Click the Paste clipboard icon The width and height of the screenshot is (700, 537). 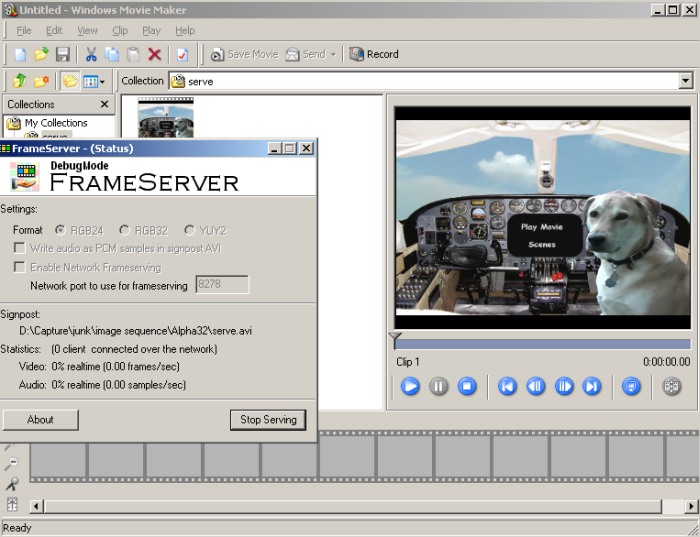click(133, 54)
